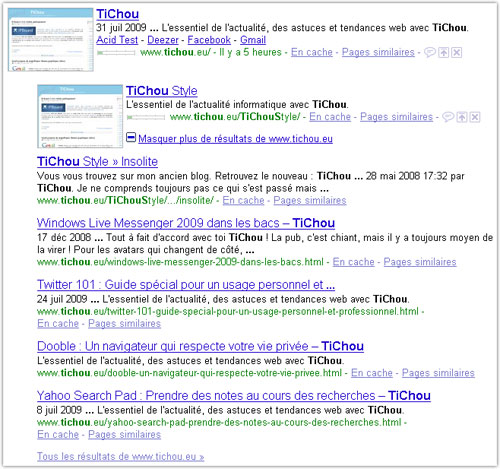The image size is (500, 469).
Task: Open the Deezer sitelink
Action: click(x=163, y=40)
